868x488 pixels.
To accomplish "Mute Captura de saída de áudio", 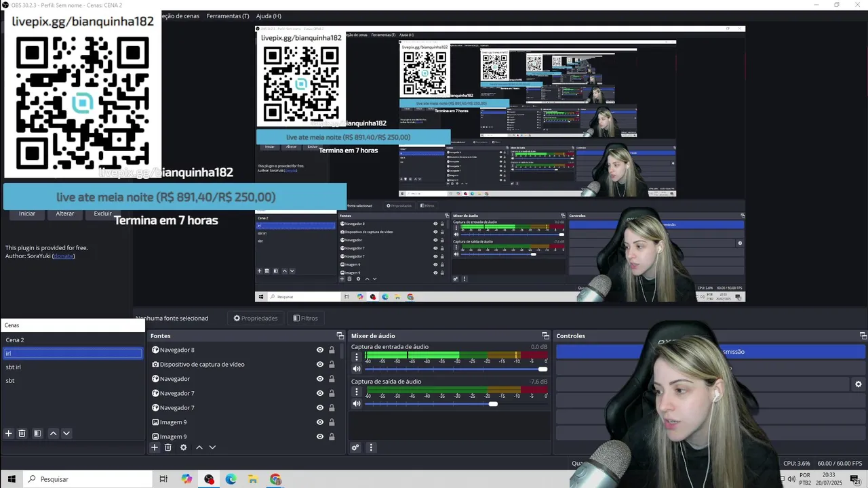I will coord(357,403).
